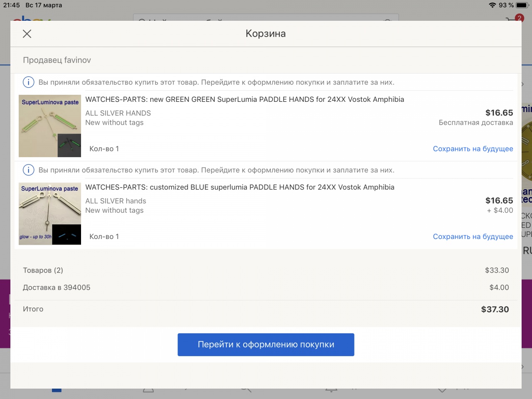532x399 pixels.
Task: Open the BLUE superlumia paddle hands thumbnail
Action: (50, 214)
